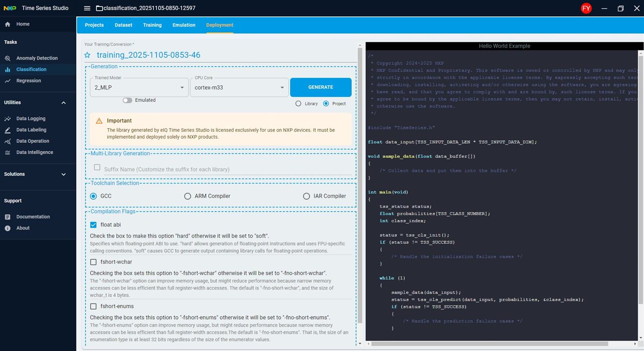Collapse the Utilities section
The height and width of the screenshot is (351, 644).
point(63,103)
